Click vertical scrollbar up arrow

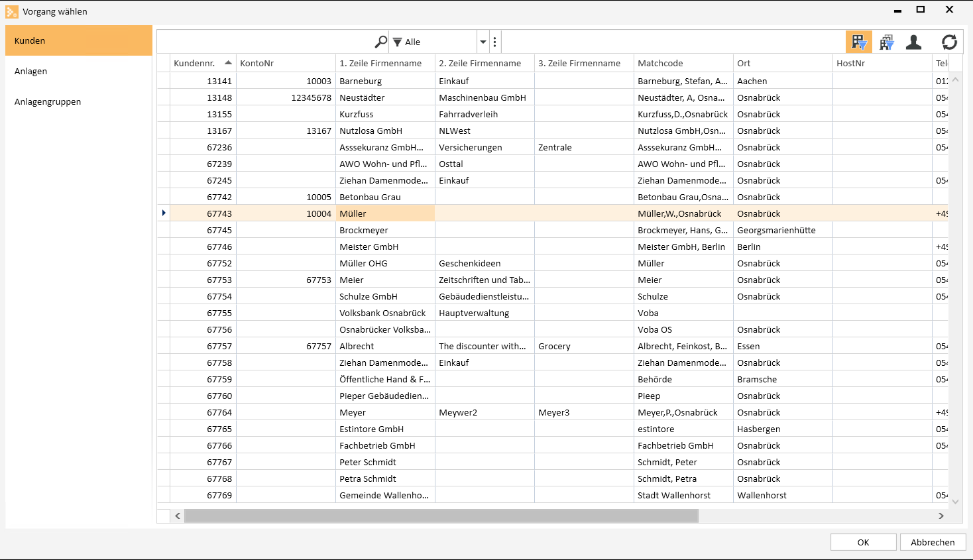pos(955,80)
